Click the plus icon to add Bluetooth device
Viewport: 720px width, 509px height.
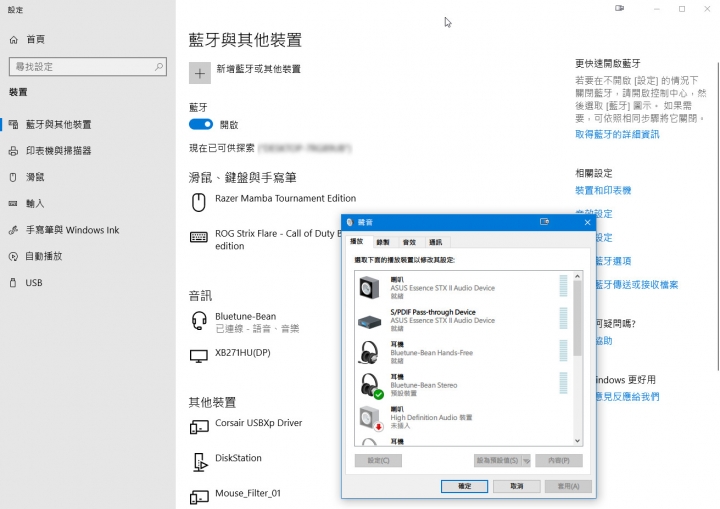(x=200, y=73)
